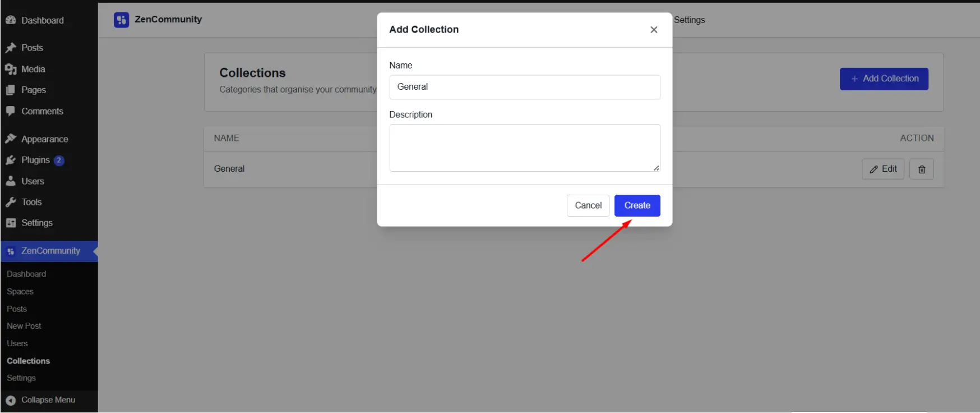Select the Collections submenu item
This screenshot has height=413, width=980.
click(x=29, y=361)
